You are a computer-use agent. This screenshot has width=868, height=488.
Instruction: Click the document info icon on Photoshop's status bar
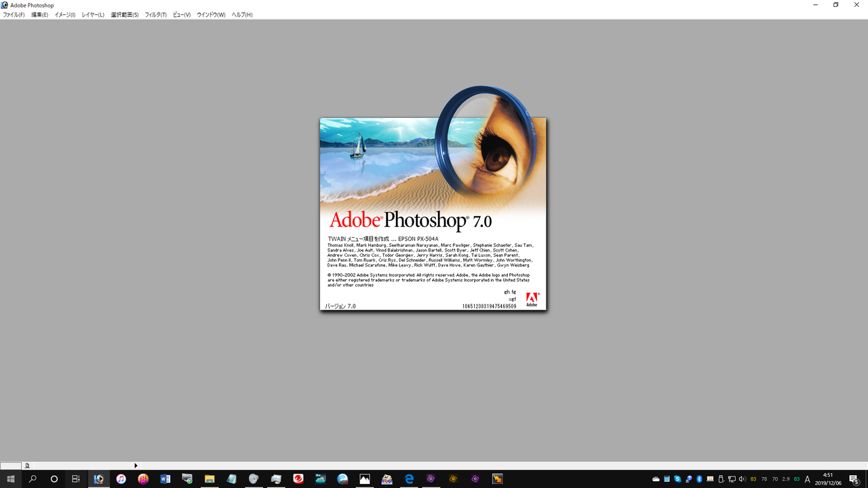pos(28,466)
